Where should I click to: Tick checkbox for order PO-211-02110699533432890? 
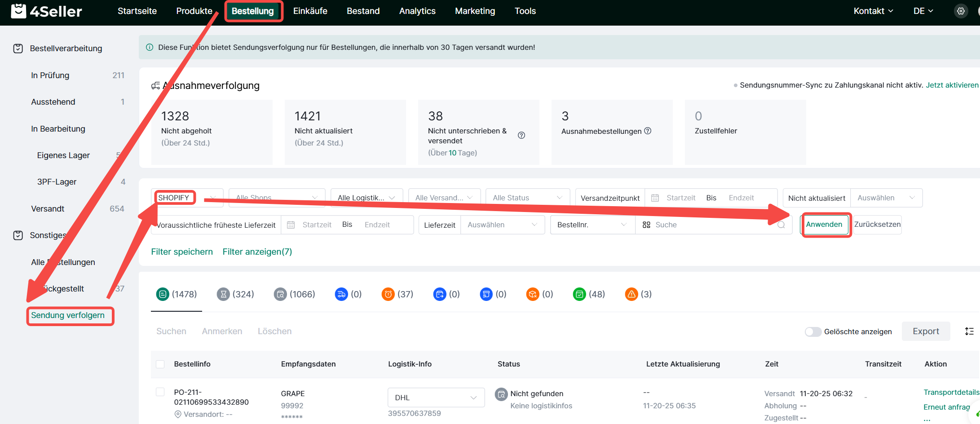coord(160,392)
